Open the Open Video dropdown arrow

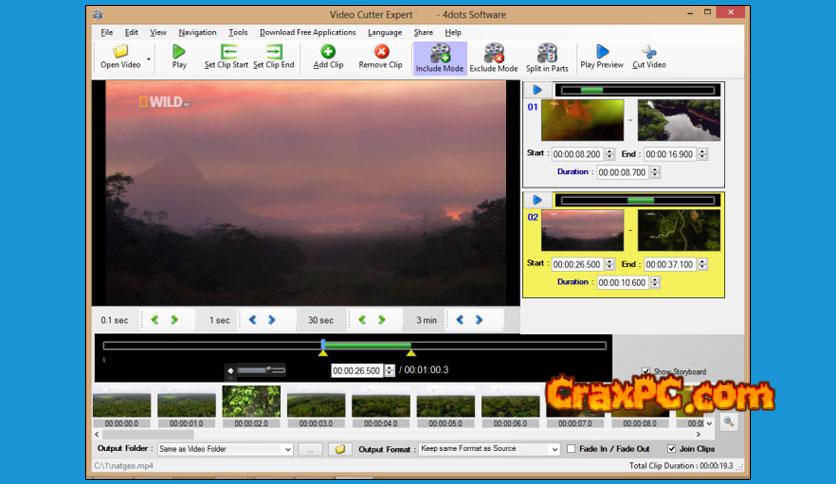pyautogui.click(x=149, y=59)
